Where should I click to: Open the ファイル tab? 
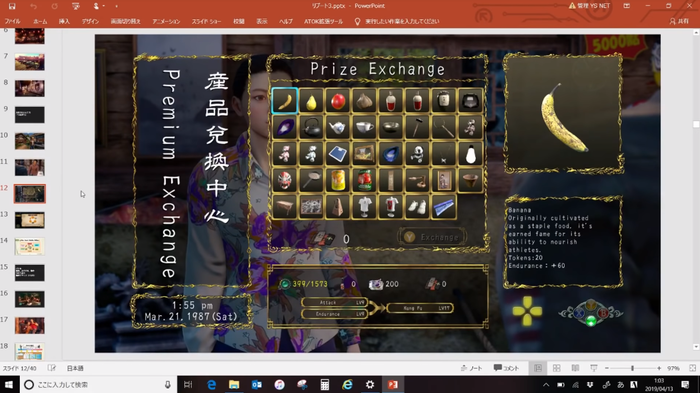click(12, 21)
